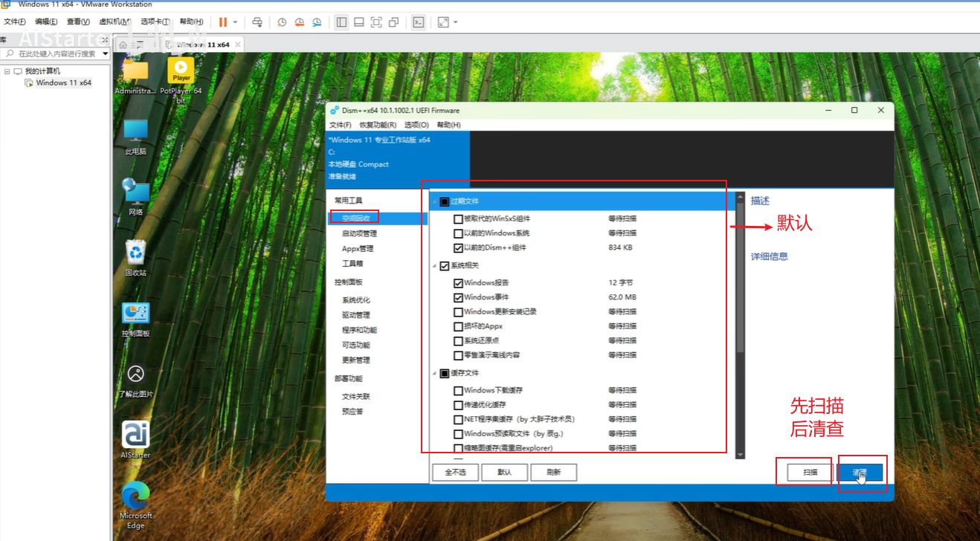Launch Microsoft Edge from the desktop
This screenshot has width=980, height=541.
135,497
